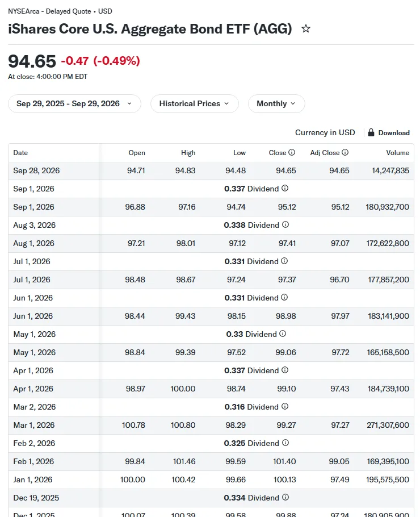Open the Monthly frequency dropdown
This screenshot has width=420, height=517.
point(276,103)
